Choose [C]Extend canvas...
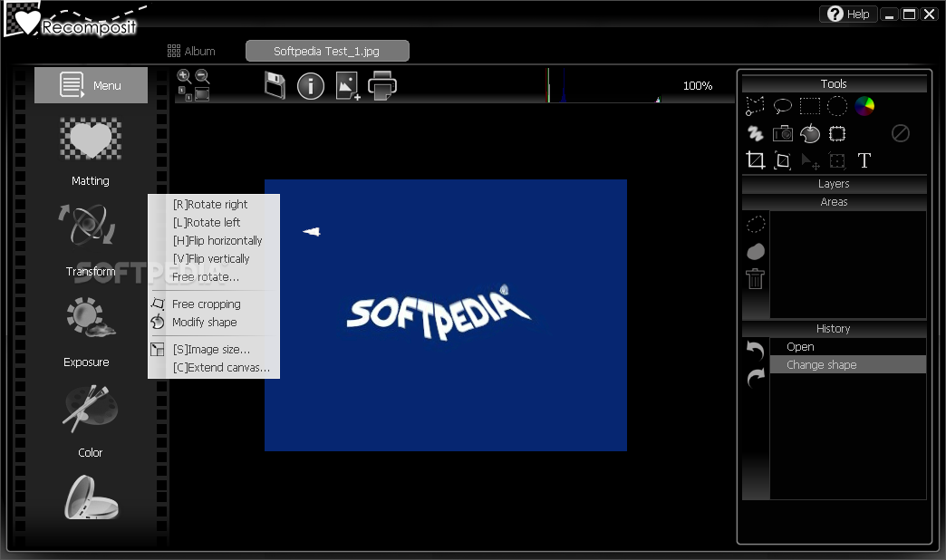946x560 pixels. tap(214, 368)
